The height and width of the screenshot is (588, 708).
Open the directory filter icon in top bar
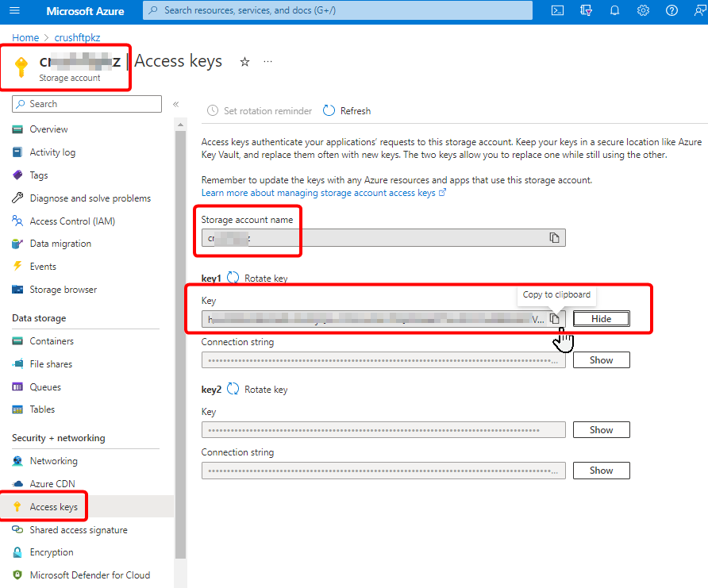(586, 10)
